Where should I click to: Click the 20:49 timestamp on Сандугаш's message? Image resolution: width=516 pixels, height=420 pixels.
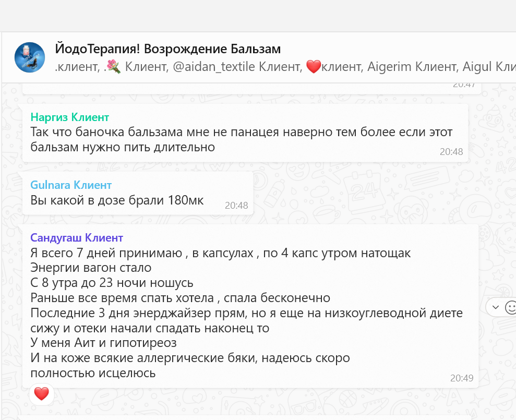pos(462,378)
